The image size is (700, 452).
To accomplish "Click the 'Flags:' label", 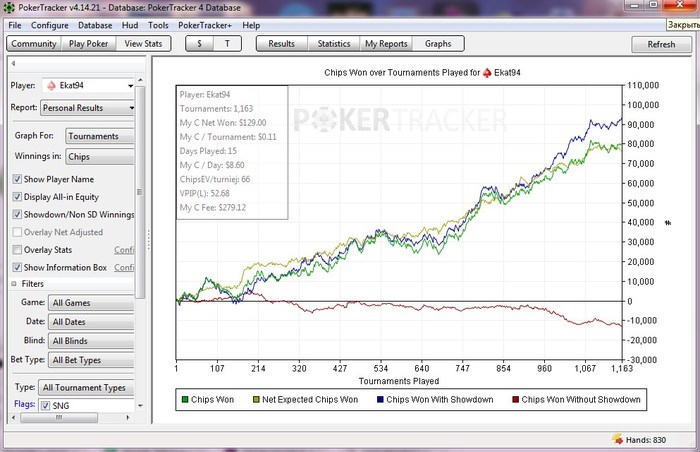I will pos(25,404).
